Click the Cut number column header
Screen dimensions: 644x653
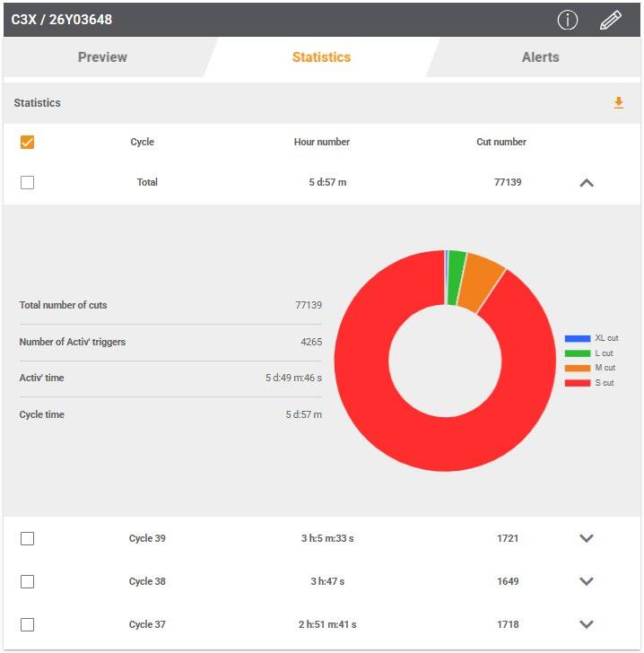tap(501, 142)
